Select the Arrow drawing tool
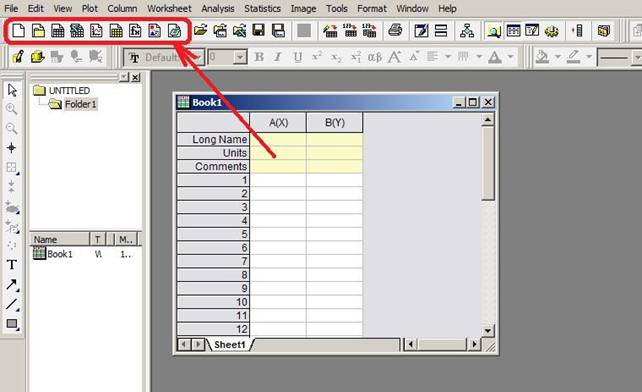 (12, 285)
